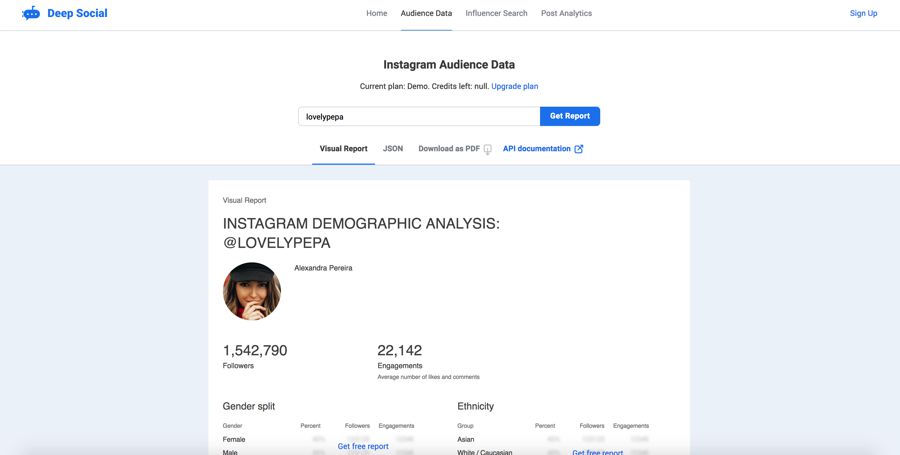Click the Deep Social robot logo icon
This screenshot has height=455, width=900.
(31, 13)
